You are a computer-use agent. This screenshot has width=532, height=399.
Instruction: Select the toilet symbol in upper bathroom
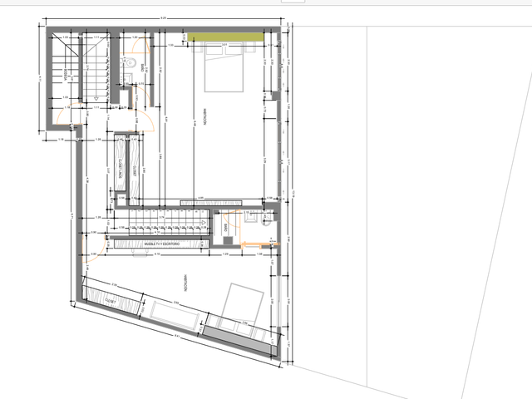(130, 63)
